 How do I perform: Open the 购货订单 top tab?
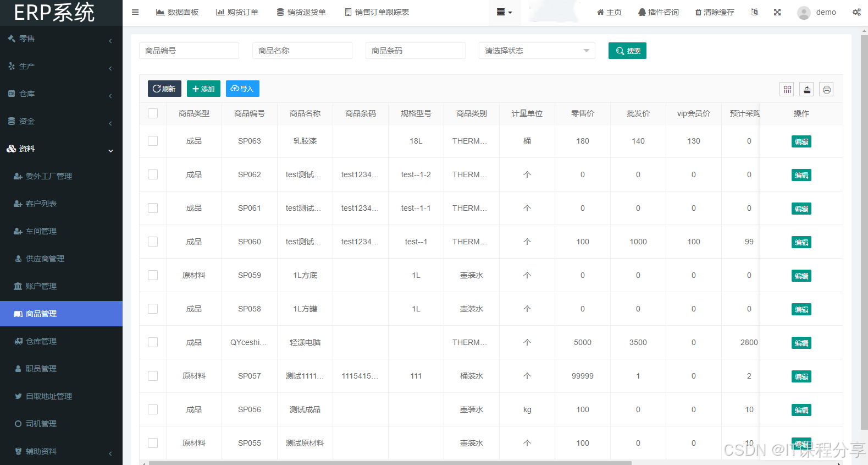click(237, 12)
